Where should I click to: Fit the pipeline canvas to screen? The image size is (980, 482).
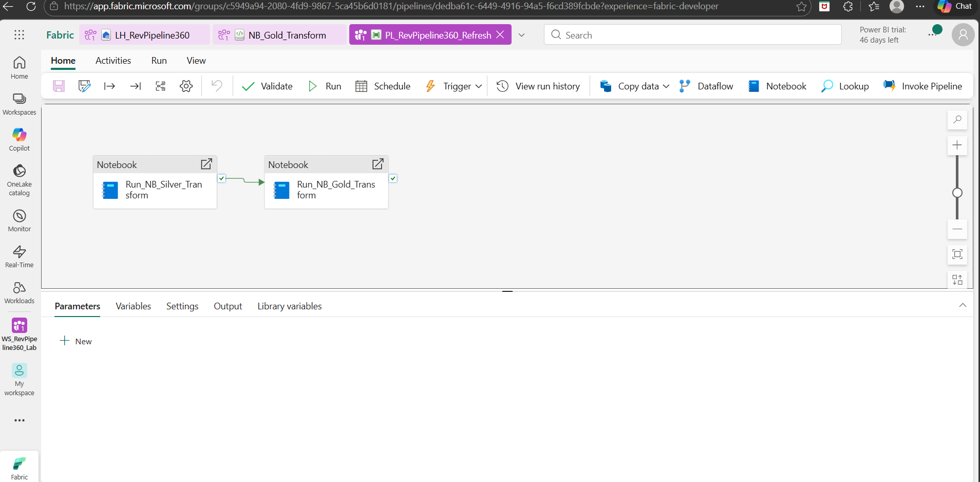pos(957,254)
